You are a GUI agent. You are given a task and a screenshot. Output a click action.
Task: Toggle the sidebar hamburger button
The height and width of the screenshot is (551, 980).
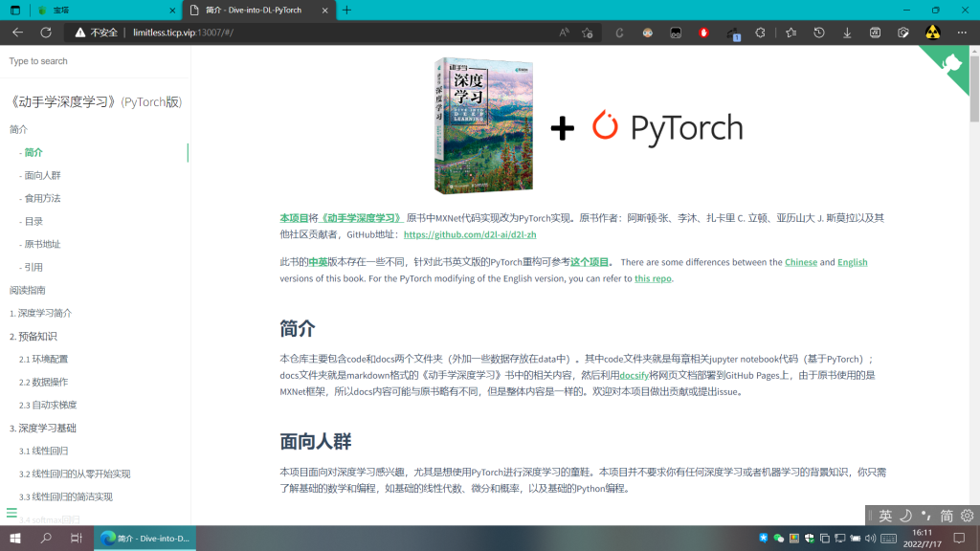click(x=11, y=513)
